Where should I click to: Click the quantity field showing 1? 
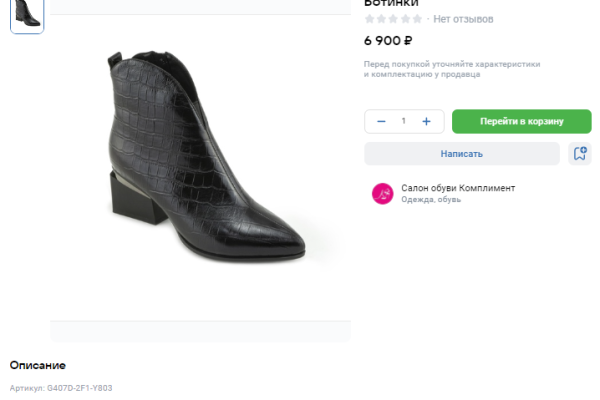(404, 121)
